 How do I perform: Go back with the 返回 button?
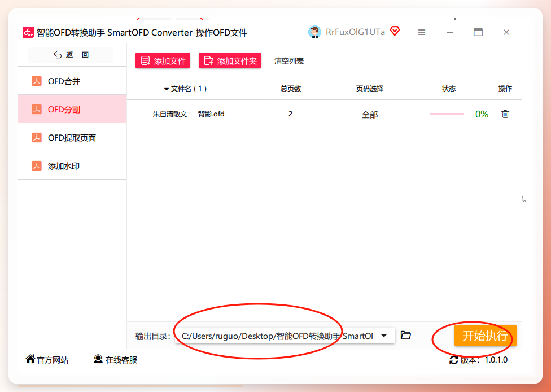(x=71, y=55)
